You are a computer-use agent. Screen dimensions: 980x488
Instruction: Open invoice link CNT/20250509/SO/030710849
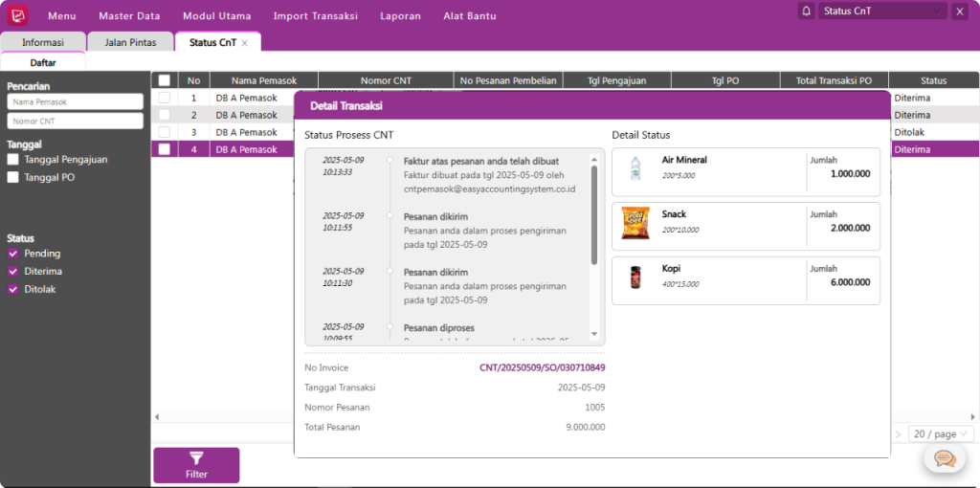542,367
